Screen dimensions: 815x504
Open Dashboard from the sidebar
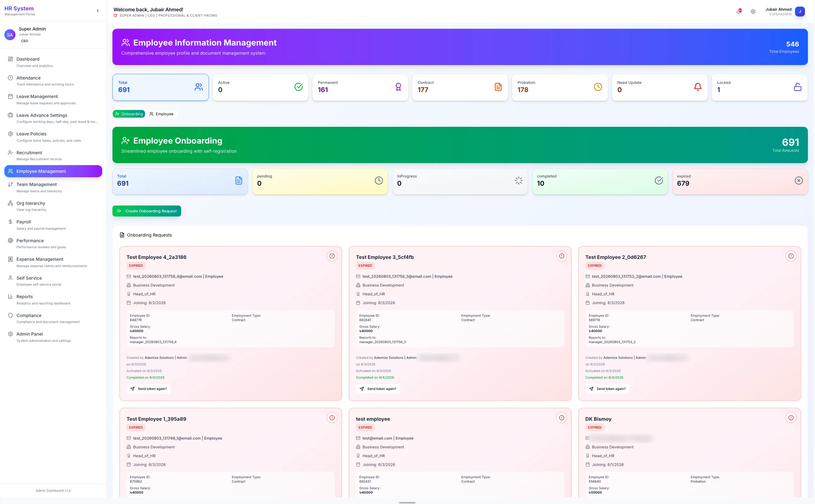click(53, 62)
